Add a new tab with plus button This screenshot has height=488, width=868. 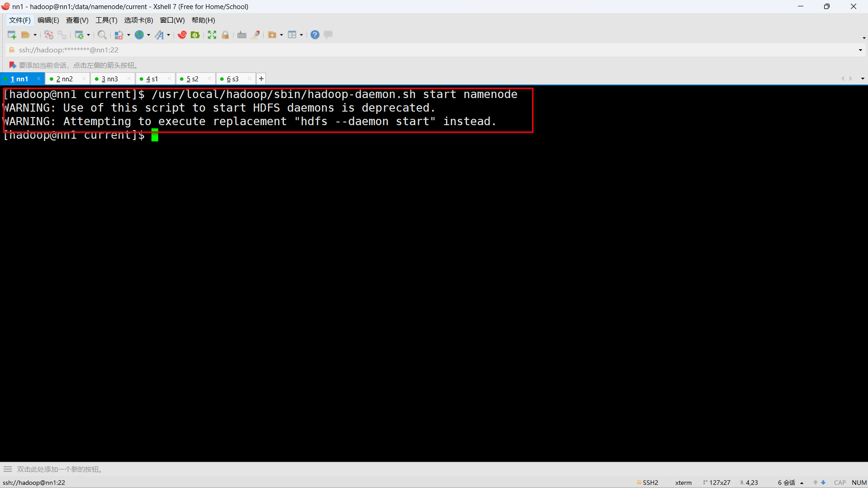click(261, 79)
